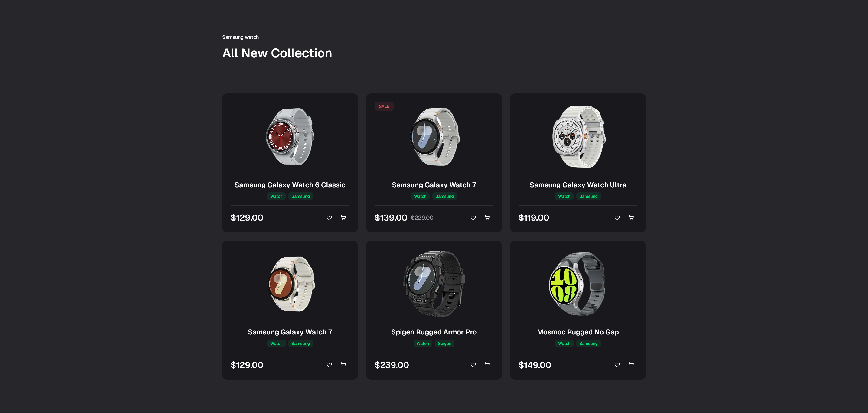This screenshot has height=413, width=868.
Task: Add Mosmoc Rugged No Gap to cart
Action: tap(631, 365)
